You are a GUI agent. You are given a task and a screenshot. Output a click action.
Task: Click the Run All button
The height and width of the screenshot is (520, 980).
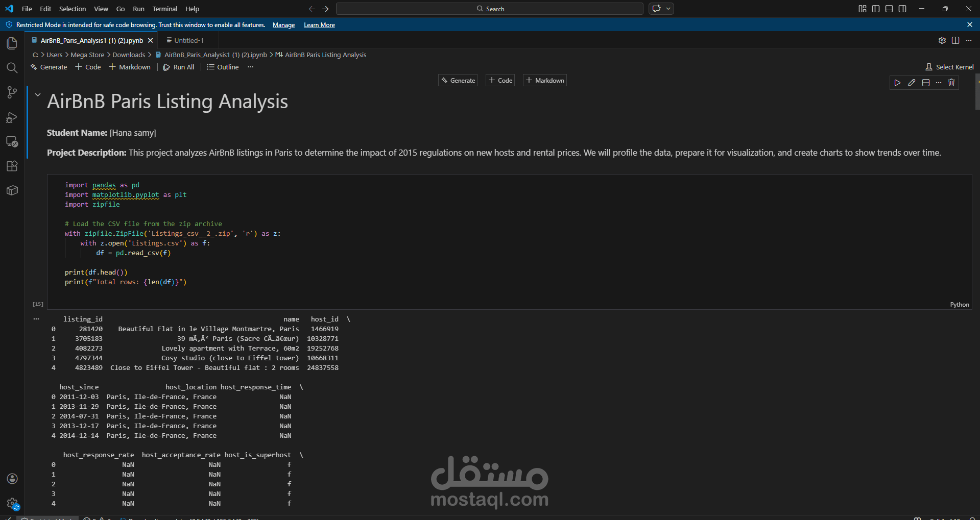pyautogui.click(x=179, y=67)
